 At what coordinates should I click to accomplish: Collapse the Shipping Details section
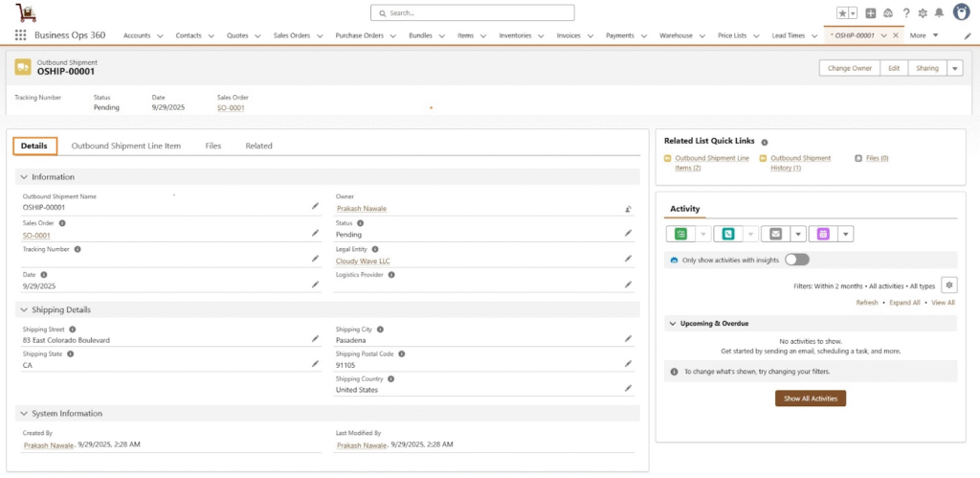pyautogui.click(x=24, y=309)
